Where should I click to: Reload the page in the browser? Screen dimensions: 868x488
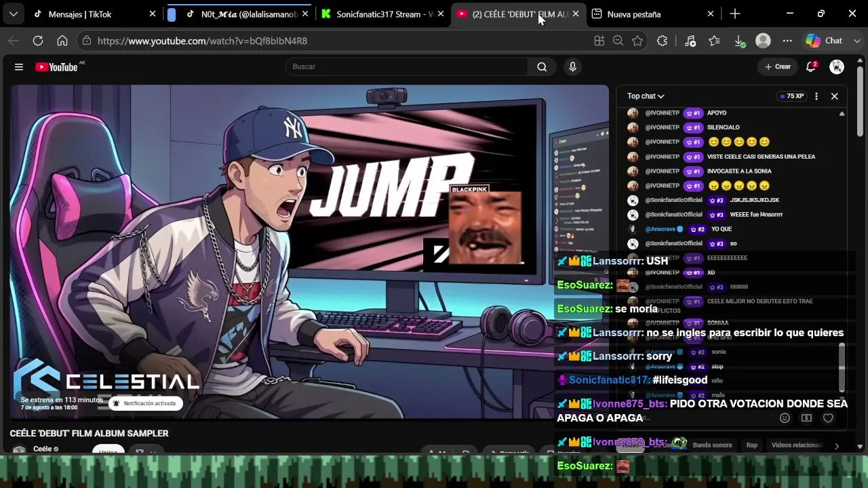[38, 41]
